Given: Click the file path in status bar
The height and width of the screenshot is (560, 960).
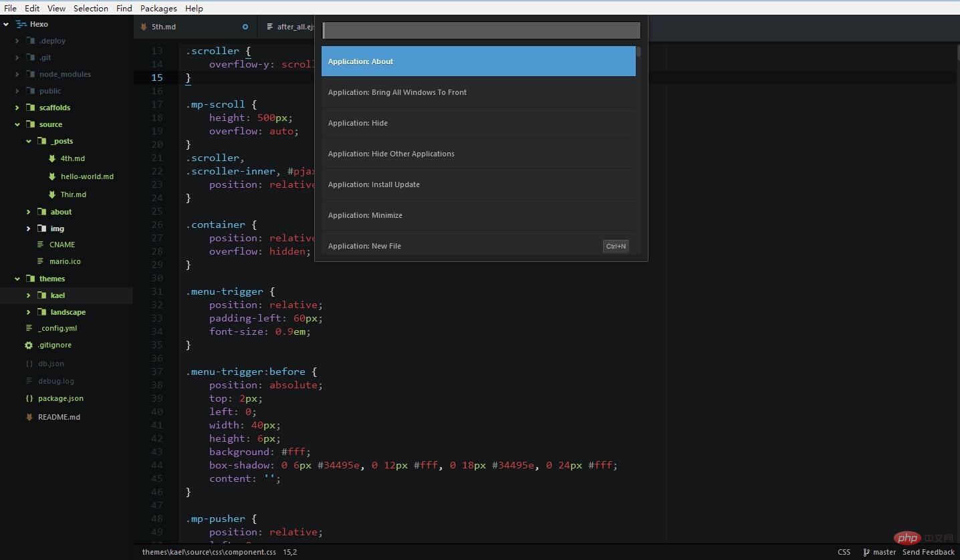Looking at the screenshot, I should [209, 553].
